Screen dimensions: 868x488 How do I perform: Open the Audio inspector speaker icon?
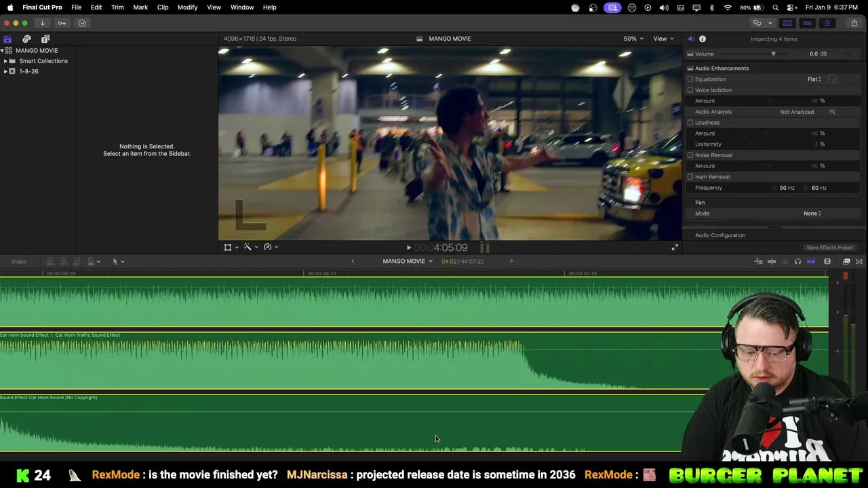tap(691, 39)
